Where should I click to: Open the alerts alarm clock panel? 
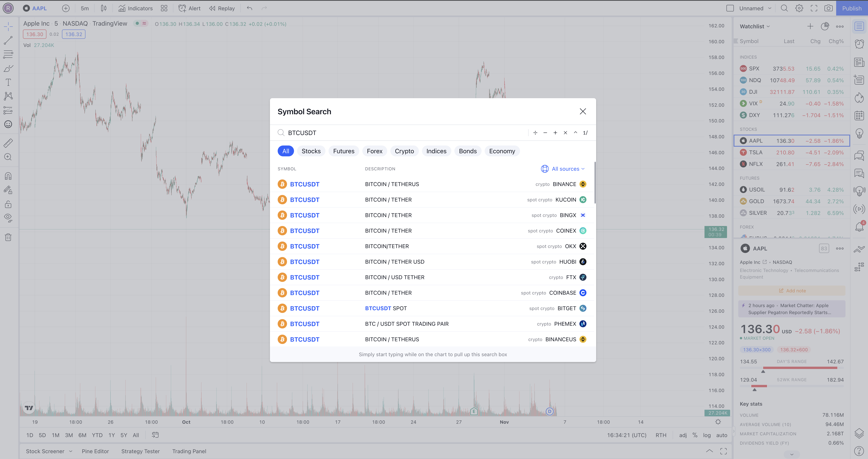click(x=860, y=44)
